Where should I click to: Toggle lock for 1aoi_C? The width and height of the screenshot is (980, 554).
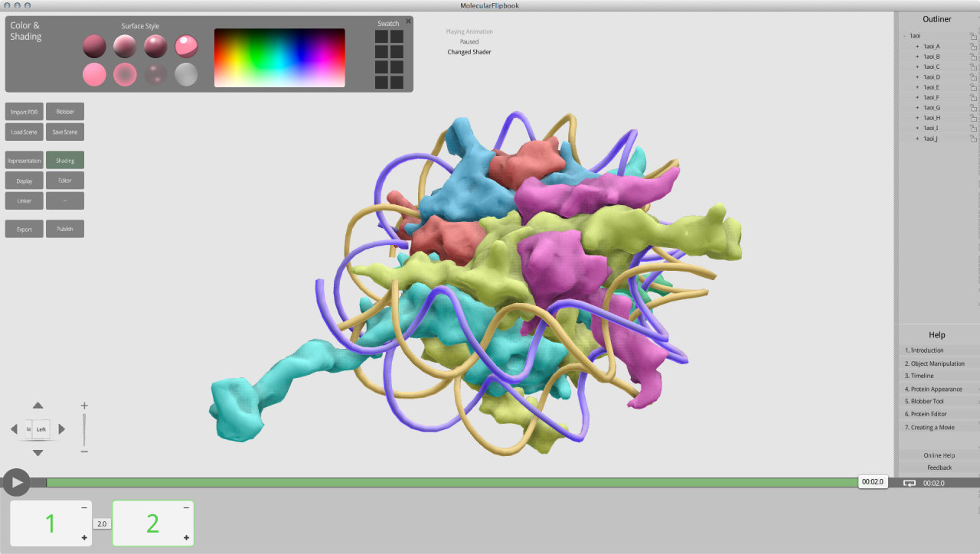pos(973,67)
